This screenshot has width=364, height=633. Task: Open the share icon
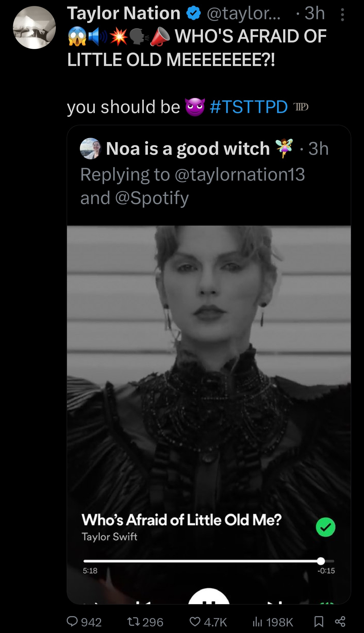pyautogui.click(x=340, y=621)
